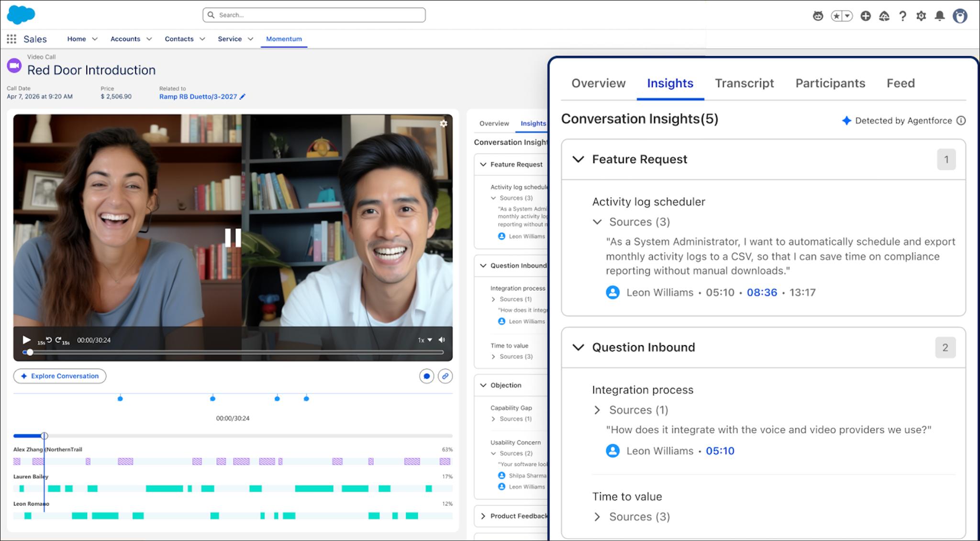Screen dimensions: 980x541
Task: Collapse the Objection section in small panel
Action: (483, 386)
